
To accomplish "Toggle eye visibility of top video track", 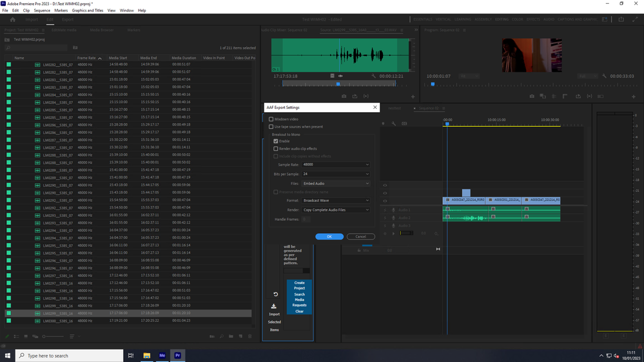I will [x=385, y=186].
